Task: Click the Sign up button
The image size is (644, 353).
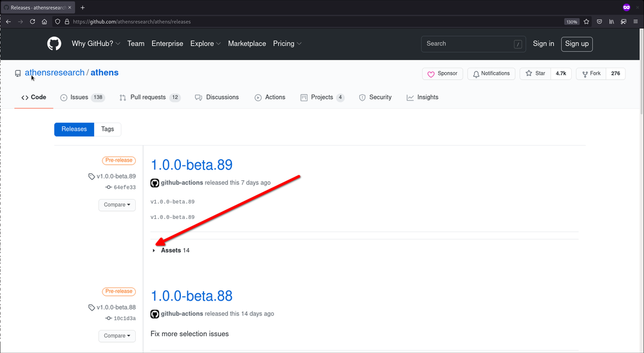Action: (576, 44)
